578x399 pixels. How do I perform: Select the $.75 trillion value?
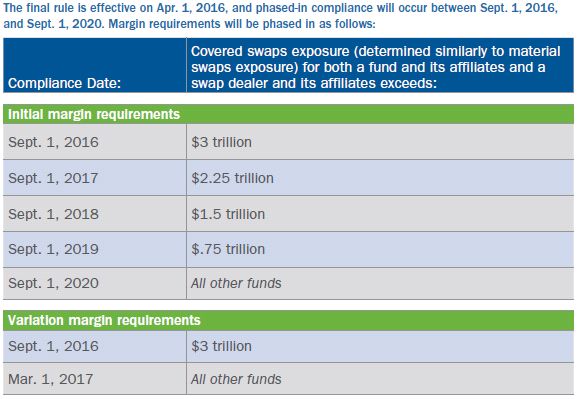tap(228, 249)
